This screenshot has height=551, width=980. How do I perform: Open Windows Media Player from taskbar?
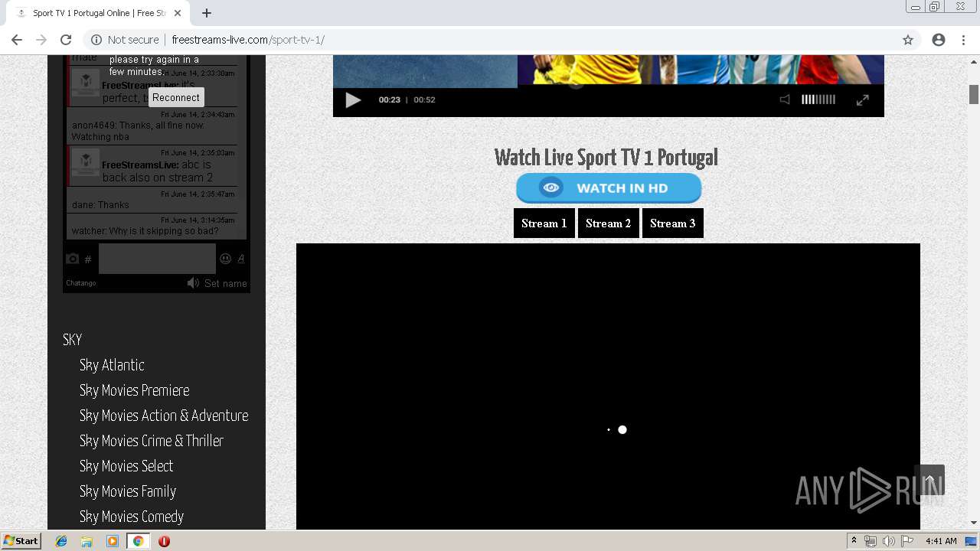point(113,541)
